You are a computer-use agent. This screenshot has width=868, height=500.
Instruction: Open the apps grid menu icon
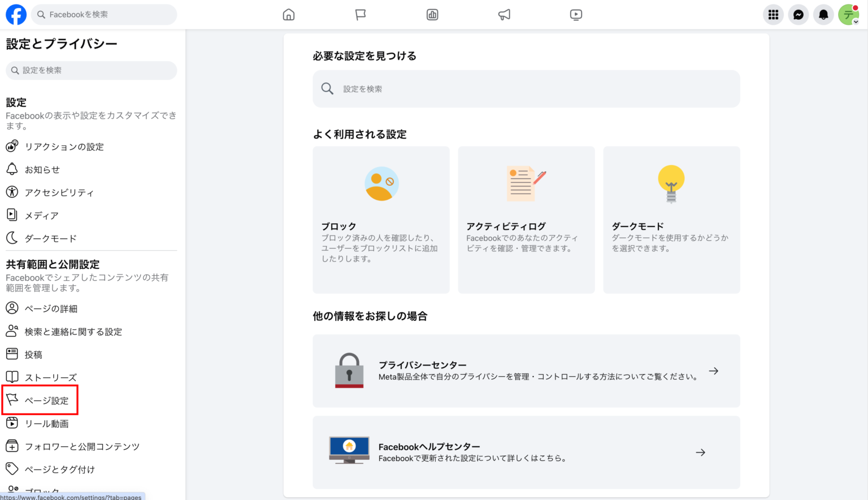(x=773, y=14)
